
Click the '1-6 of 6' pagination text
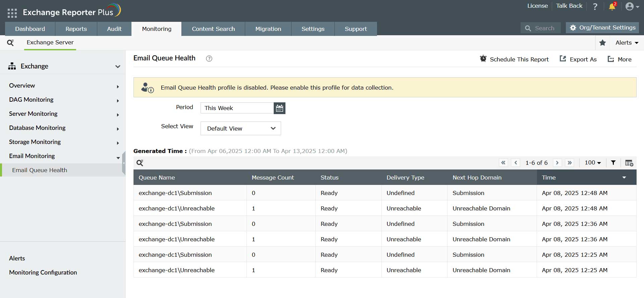tap(536, 163)
